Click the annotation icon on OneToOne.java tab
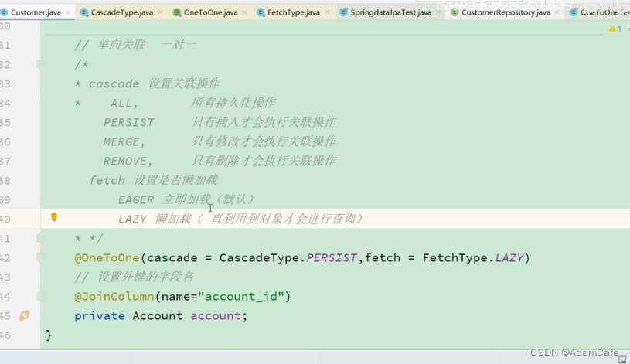The width and height of the screenshot is (630, 364). click(x=177, y=12)
